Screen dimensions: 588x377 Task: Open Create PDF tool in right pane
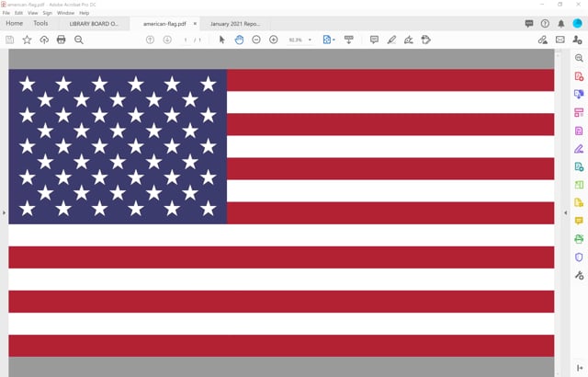(579, 76)
